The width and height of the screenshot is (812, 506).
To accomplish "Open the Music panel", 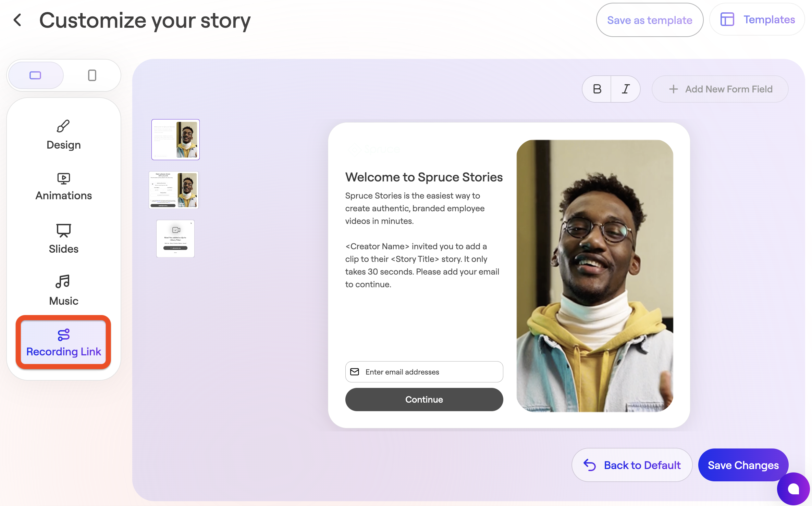I will point(64,291).
